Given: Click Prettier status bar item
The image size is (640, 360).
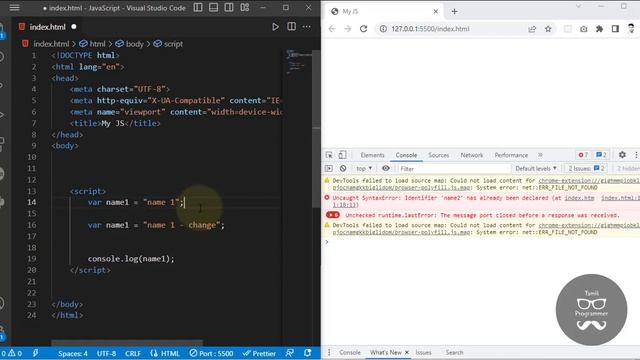Looking at the screenshot, I should (259, 353).
